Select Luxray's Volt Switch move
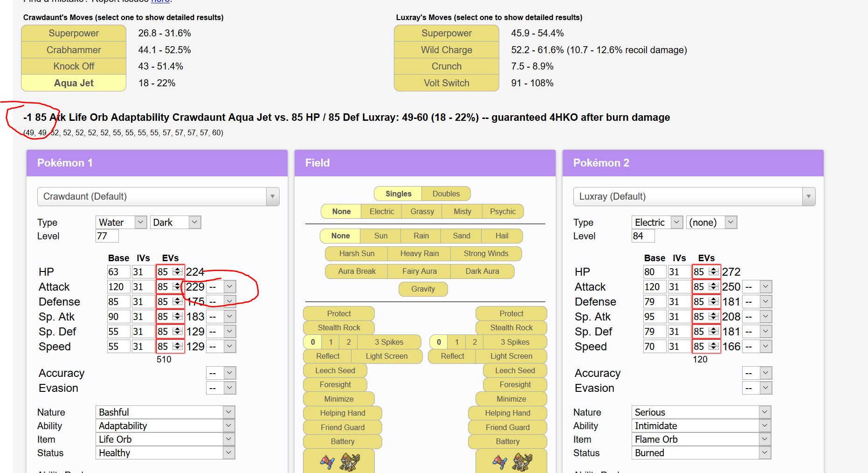 tap(447, 83)
